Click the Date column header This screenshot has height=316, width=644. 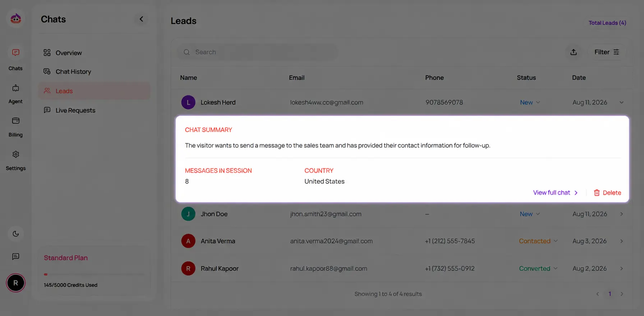[x=579, y=78]
